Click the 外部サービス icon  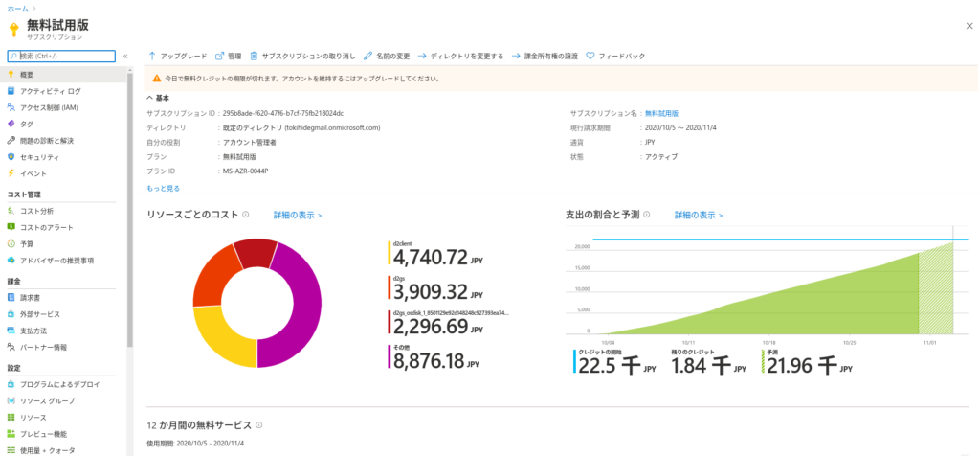click(x=11, y=313)
